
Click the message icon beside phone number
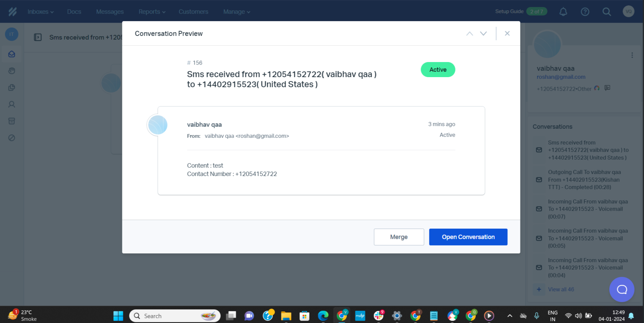pyautogui.click(x=607, y=88)
